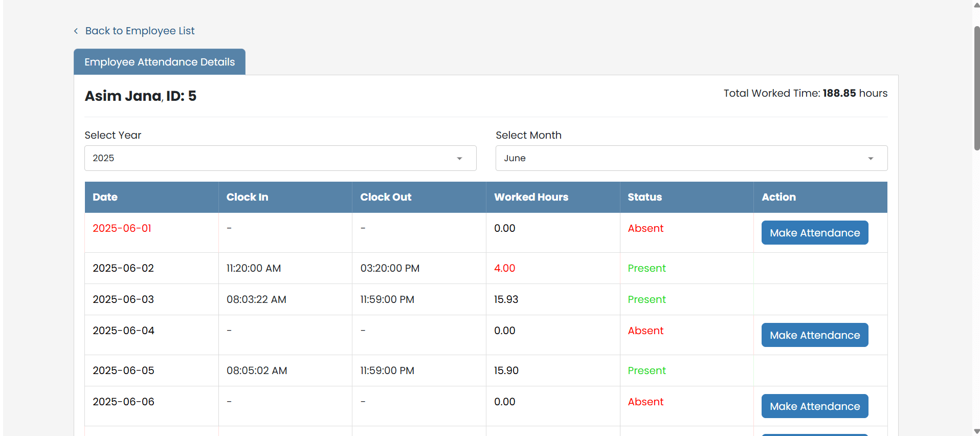
Task: Click the back chevron icon before Back to Employee List
Action: 76,31
